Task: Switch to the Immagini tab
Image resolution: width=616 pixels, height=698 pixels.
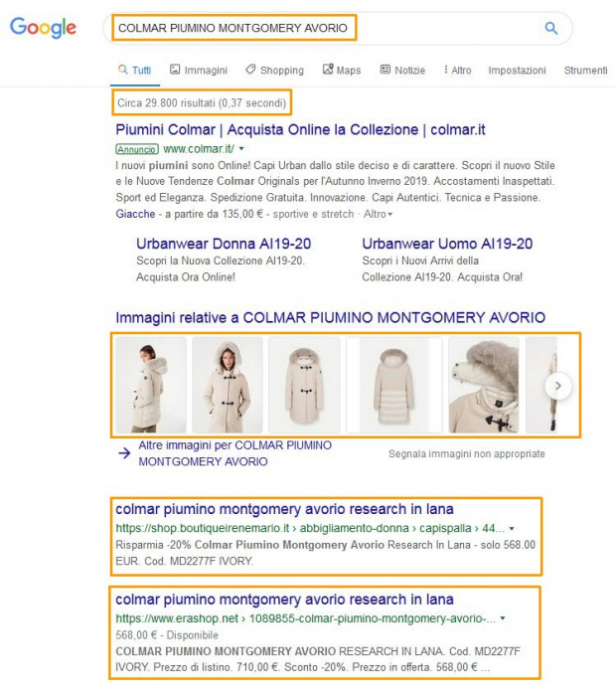Action: 199,70
